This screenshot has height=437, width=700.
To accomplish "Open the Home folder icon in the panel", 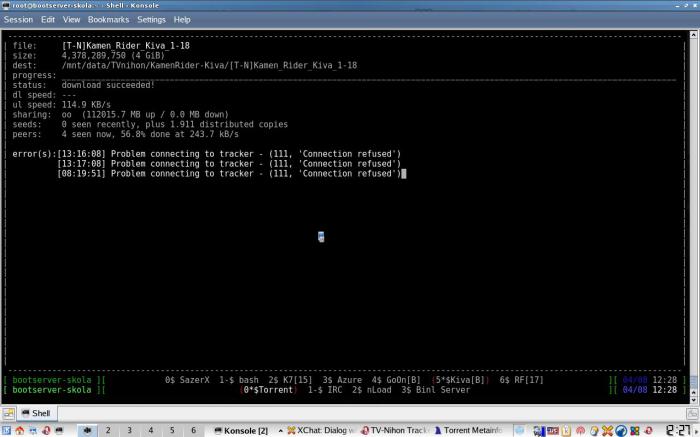I will (20, 430).
